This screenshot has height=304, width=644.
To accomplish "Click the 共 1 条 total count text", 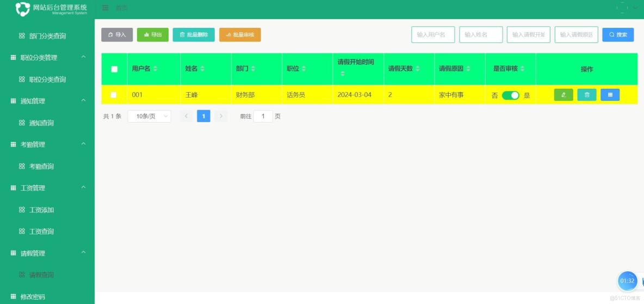I will [x=112, y=117].
